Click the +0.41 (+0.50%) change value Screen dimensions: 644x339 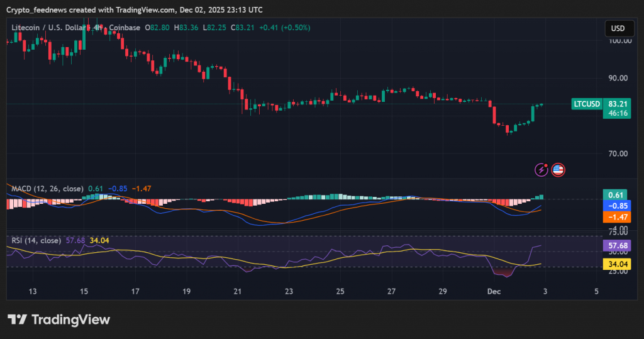(x=285, y=28)
